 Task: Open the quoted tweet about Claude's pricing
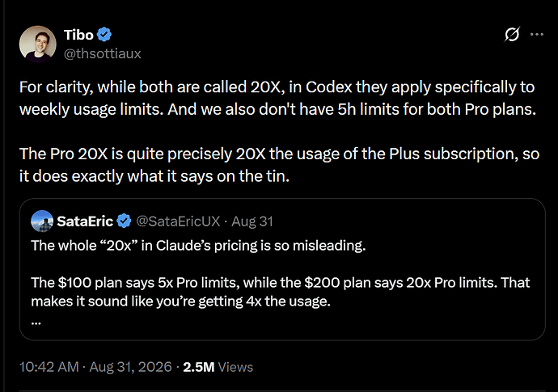(x=282, y=269)
